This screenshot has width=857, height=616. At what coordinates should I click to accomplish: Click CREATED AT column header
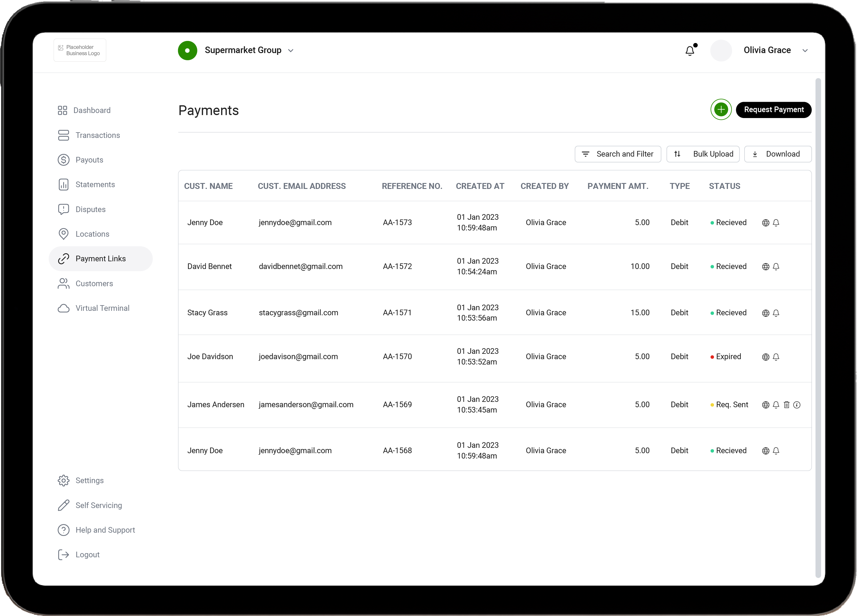tap(480, 186)
